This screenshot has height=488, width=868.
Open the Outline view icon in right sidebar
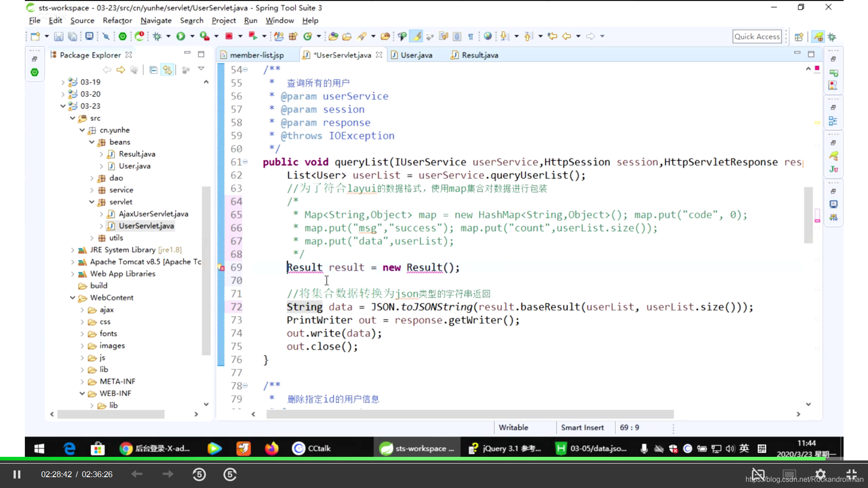[833, 121]
